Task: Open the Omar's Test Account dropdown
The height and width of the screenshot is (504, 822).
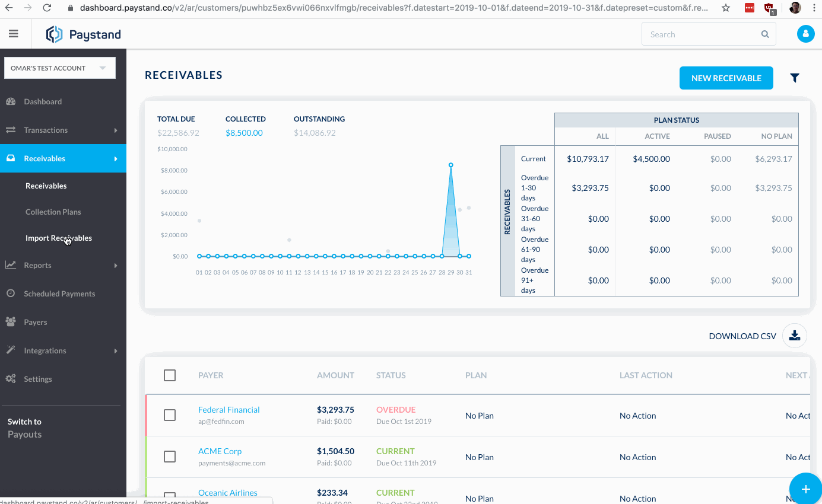Action: click(59, 68)
